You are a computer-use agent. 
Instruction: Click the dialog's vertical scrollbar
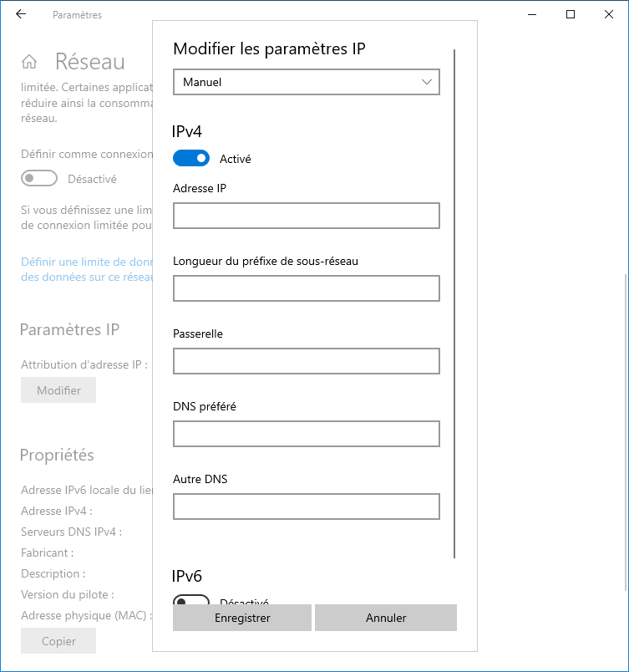point(454,304)
